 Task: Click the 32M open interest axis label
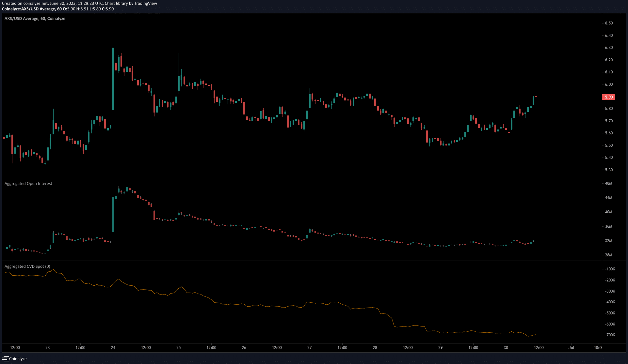pyautogui.click(x=608, y=241)
